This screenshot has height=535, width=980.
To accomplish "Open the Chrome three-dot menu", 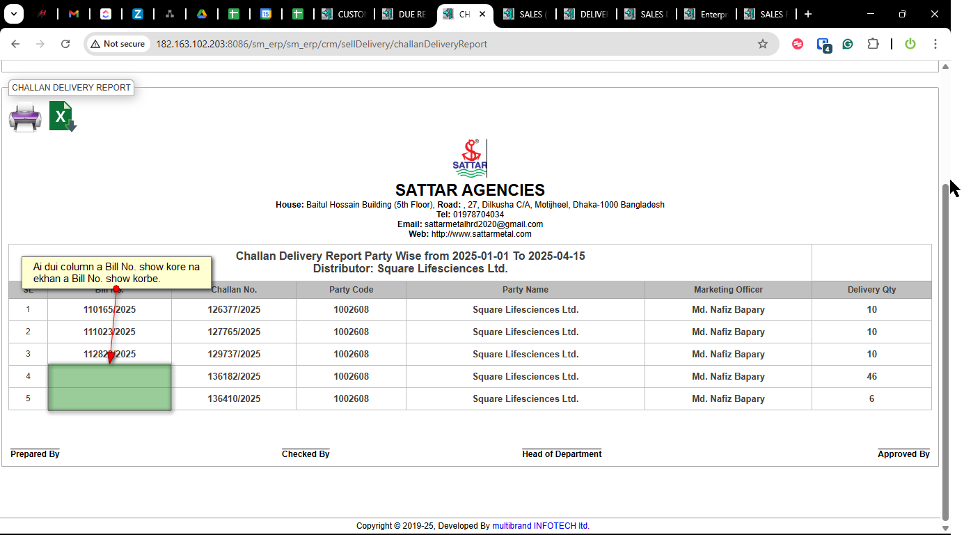I will tap(935, 44).
